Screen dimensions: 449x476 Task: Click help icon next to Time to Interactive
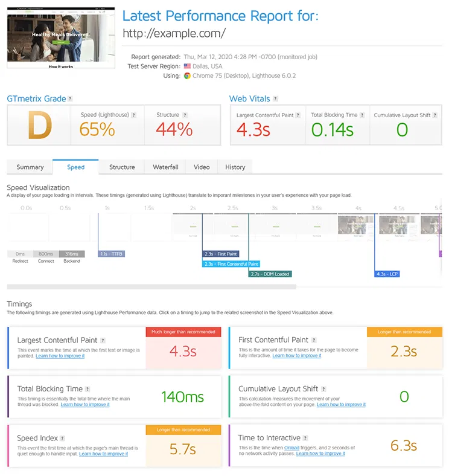[307, 438]
